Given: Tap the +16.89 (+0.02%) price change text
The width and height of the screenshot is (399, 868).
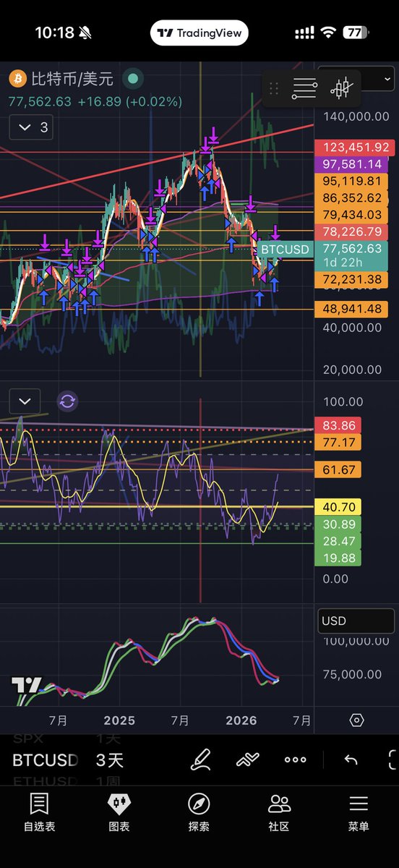Looking at the screenshot, I should 129,101.
